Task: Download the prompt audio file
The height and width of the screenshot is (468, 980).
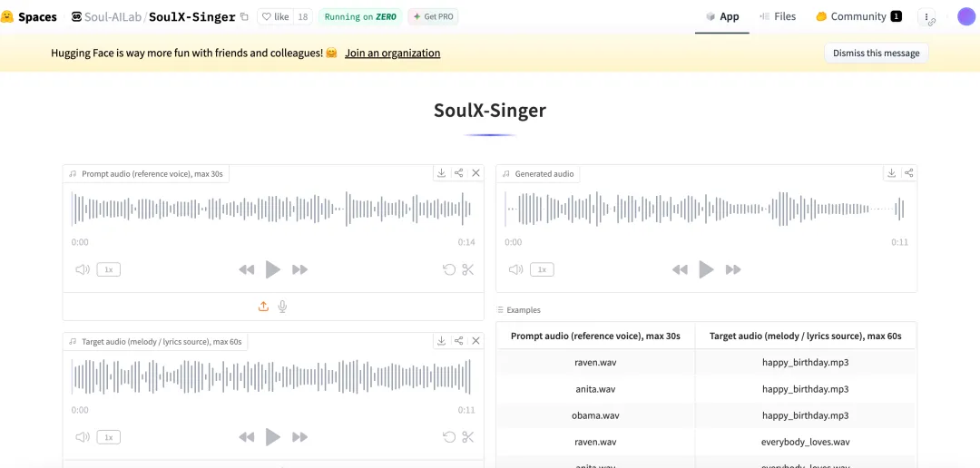Action: point(441,173)
